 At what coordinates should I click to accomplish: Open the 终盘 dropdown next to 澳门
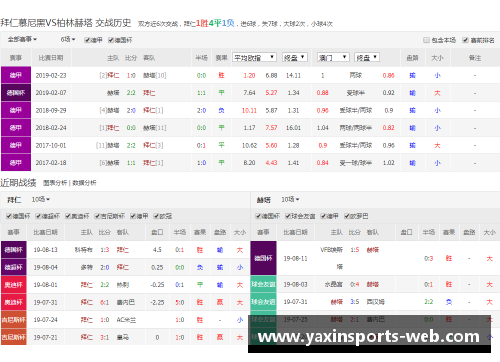point(367,57)
